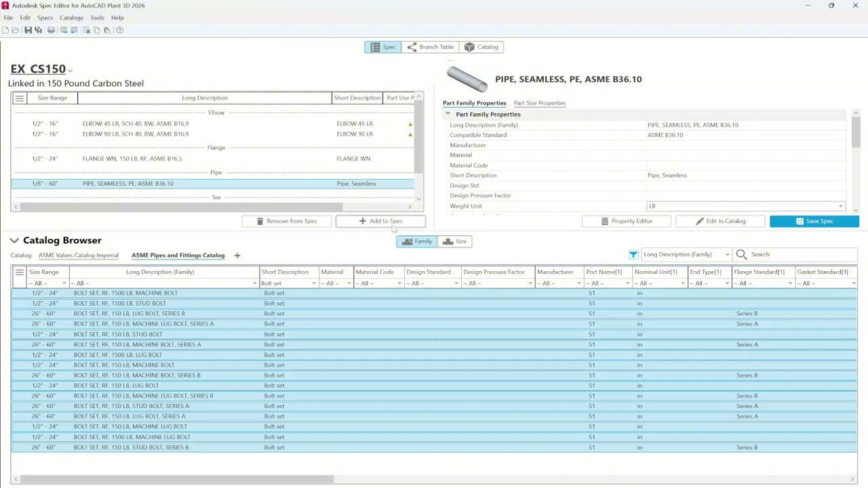Screen dimensions: 868x488
Task: Click the Save All toolbar icon
Action: tap(38, 30)
